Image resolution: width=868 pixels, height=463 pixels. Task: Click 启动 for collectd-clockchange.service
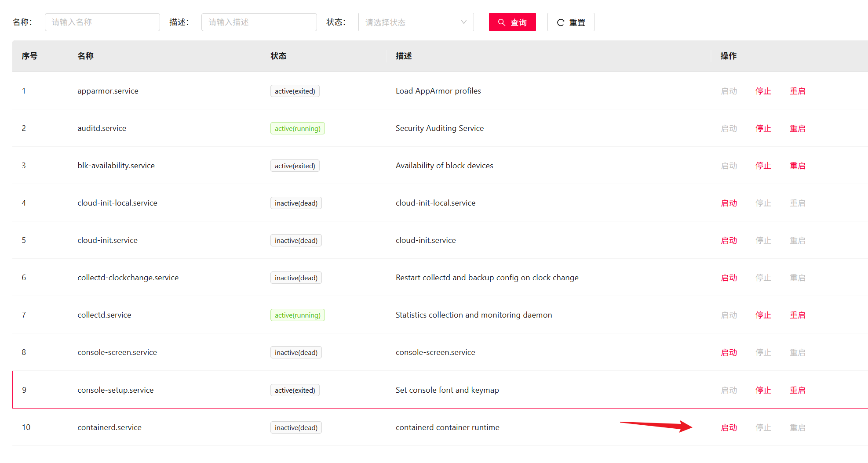point(729,278)
